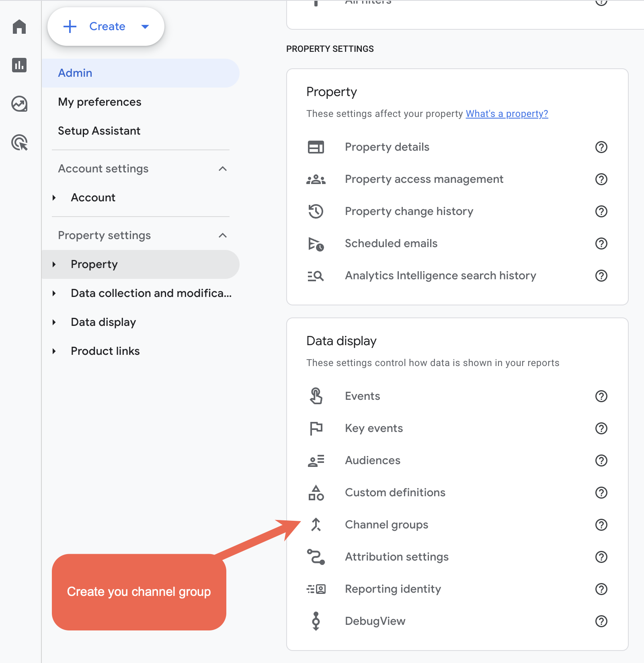Collapse the Account settings section
The image size is (644, 663).
[223, 169]
